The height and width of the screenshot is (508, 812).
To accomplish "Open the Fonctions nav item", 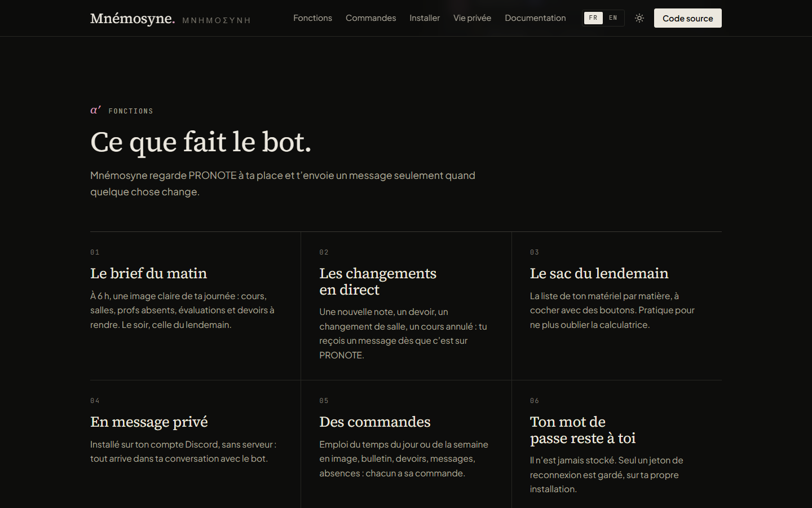I will [312, 18].
